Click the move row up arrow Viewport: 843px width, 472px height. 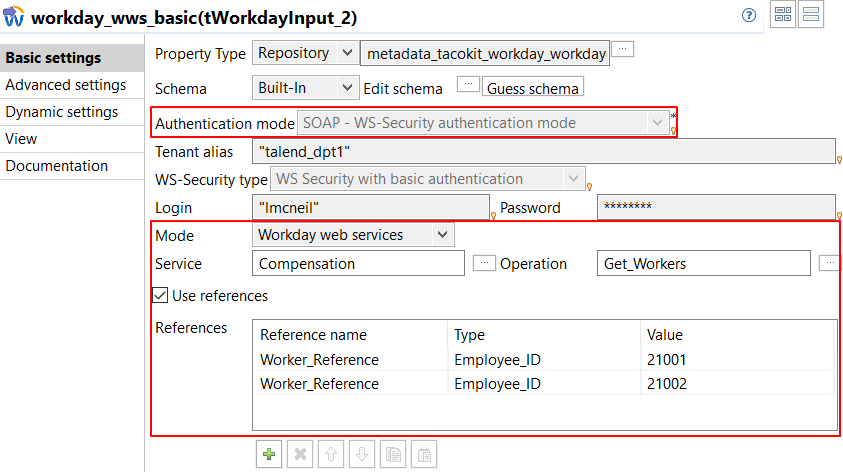coord(331,454)
